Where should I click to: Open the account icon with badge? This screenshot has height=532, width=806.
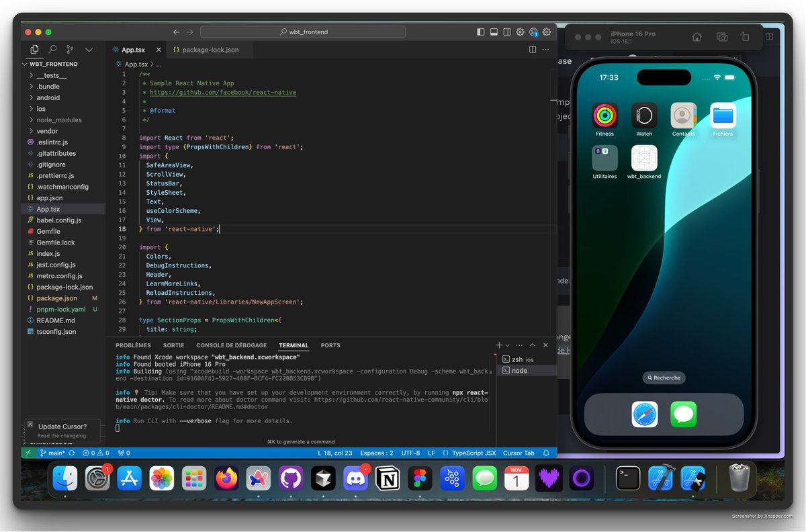[x=533, y=32]
